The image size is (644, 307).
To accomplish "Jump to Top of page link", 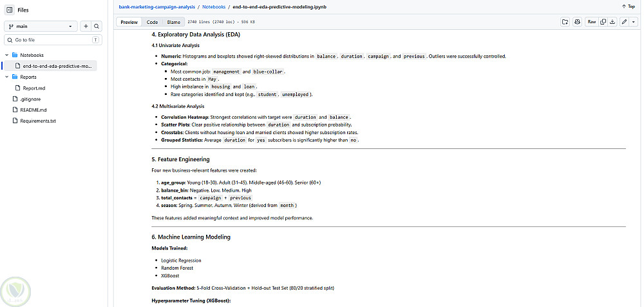I will coord(629,6).
